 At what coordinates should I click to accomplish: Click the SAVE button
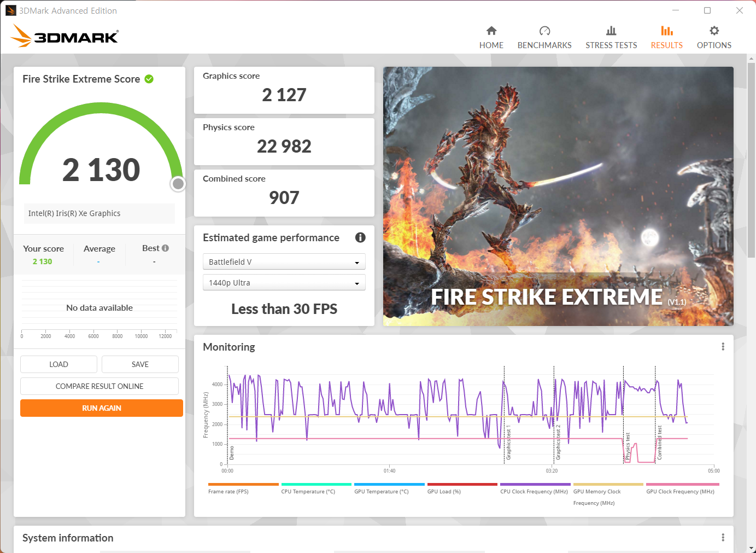(140, 364)
